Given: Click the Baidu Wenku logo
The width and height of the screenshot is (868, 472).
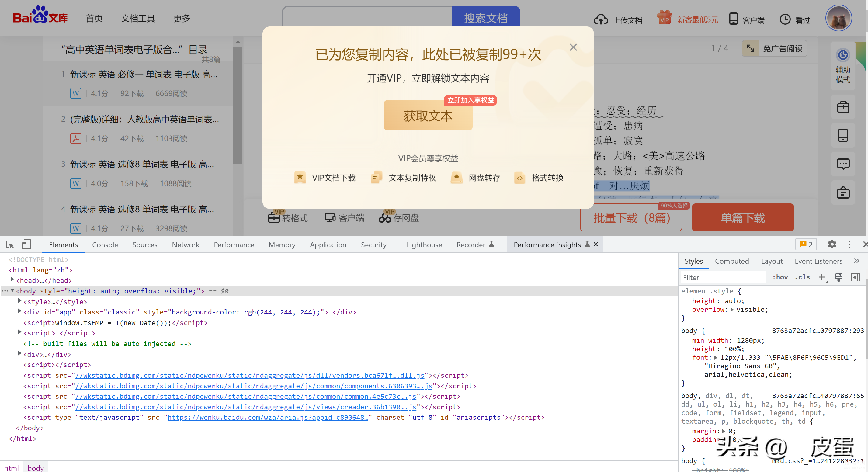Looking at the screenshot, I should (x=40, y=15).
